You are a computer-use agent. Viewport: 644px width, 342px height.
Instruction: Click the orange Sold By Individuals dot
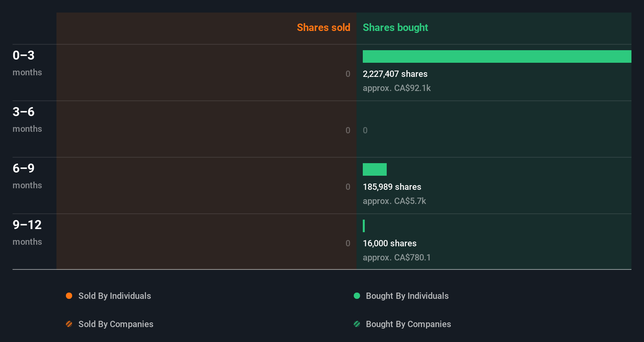click(x=69, y=296)
